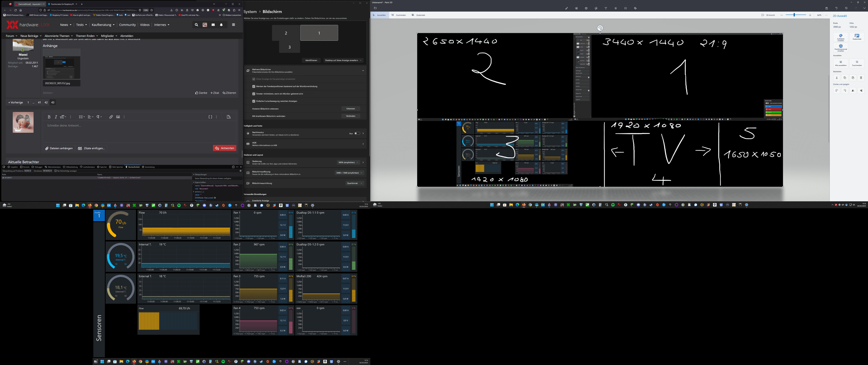Open Bildschirmauflösung 3440 × 1440 dropdown
Image resolution: width=868 pixels, height=365 pixels.
click(349, 173)
